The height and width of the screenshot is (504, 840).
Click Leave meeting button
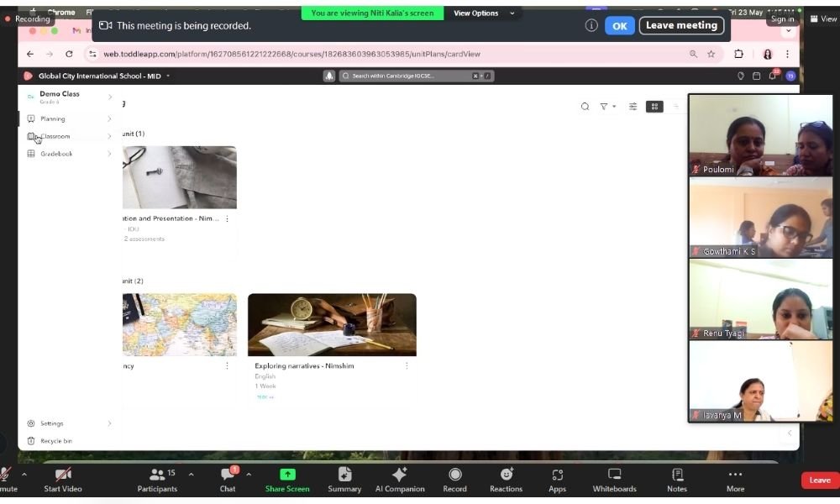click(681, 25)
